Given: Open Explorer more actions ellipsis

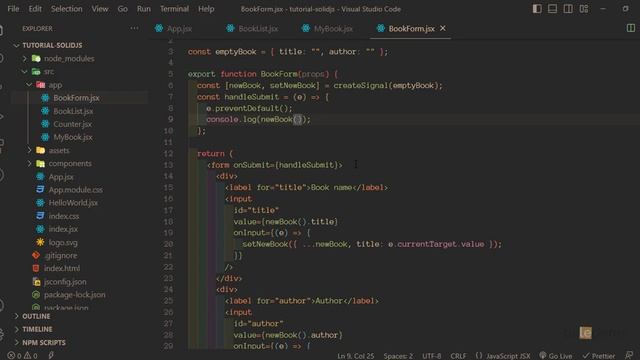Looking at the screenshot, I should [134, 28].
